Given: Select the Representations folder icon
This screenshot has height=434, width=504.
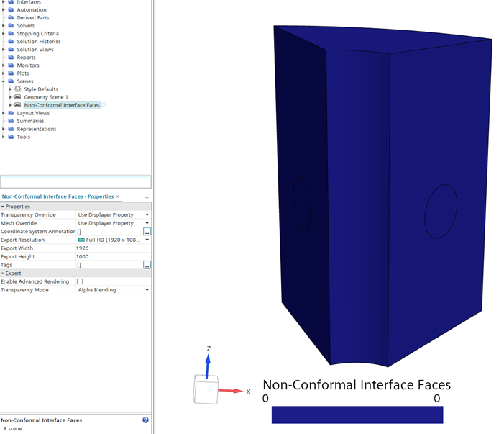Looking at the screenshot, I should point(11,129).
